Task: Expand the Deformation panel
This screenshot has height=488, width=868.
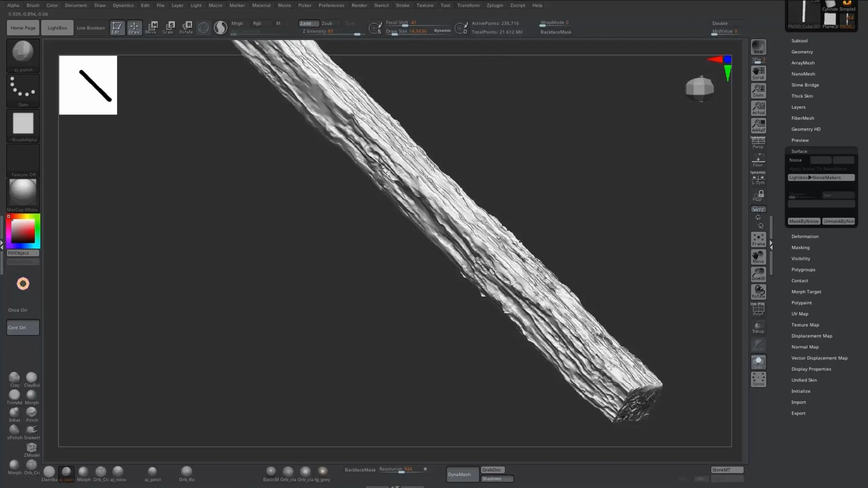Action: pos(805,237)
